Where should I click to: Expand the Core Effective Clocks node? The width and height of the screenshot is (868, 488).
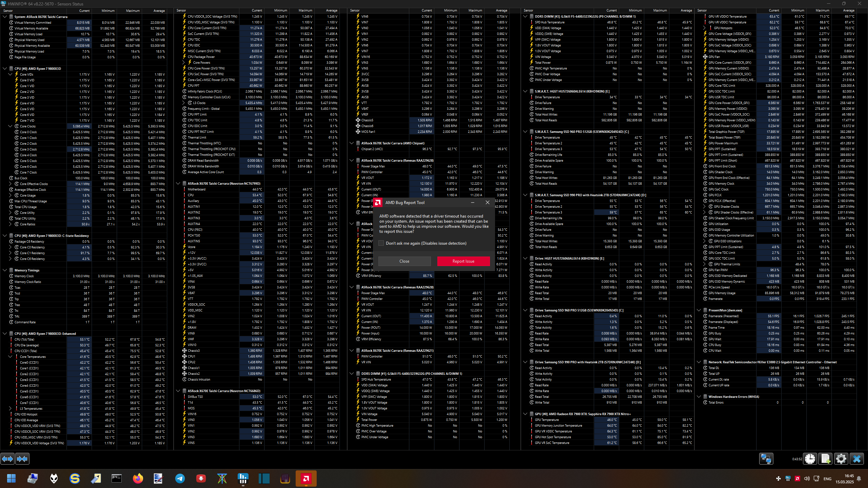coord(10,184)
